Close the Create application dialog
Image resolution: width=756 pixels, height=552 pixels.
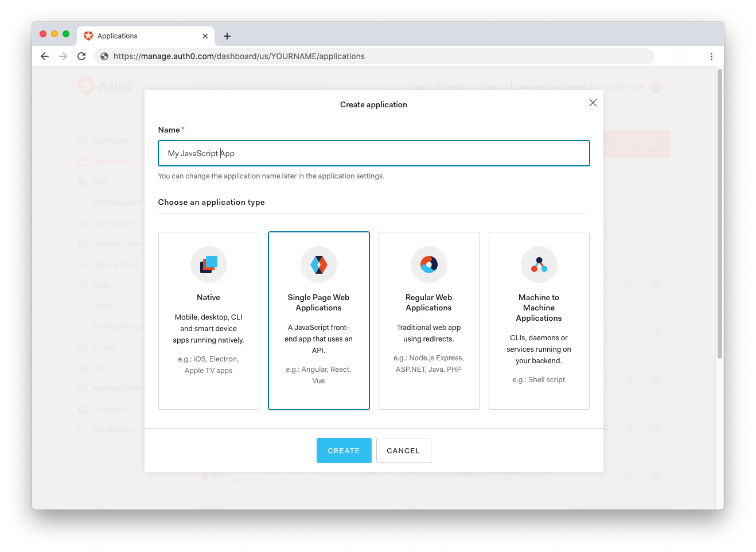tap(593, 103)
